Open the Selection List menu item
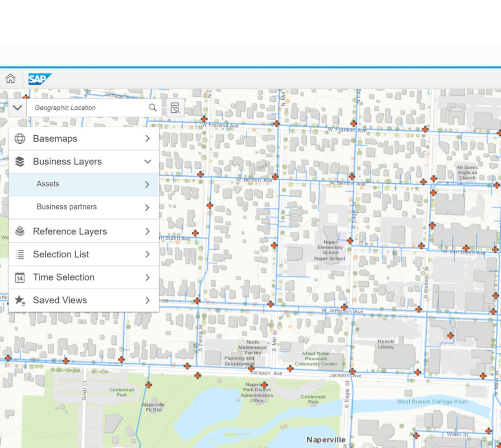Image resolution: width=501 pixels, height=448 pixels. coord(61,255)
